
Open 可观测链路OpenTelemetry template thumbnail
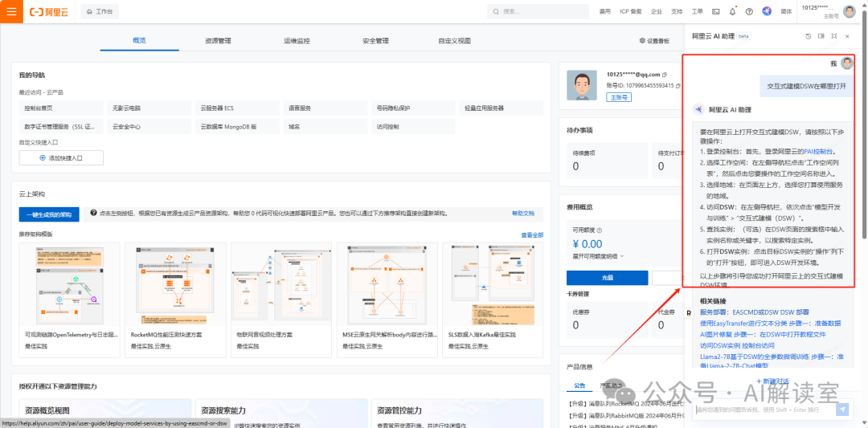[70, 284]
